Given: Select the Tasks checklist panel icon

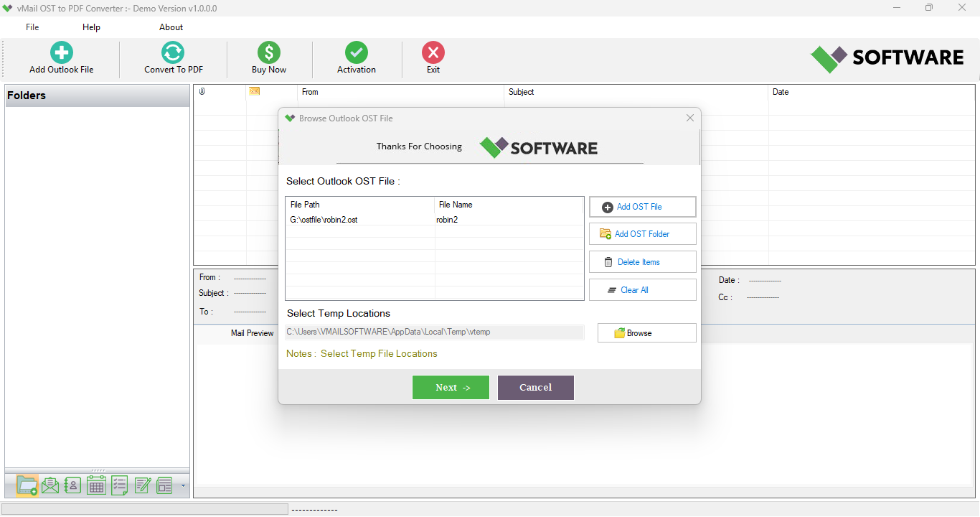Looking at the screenshot, I should tap(118, 485).
